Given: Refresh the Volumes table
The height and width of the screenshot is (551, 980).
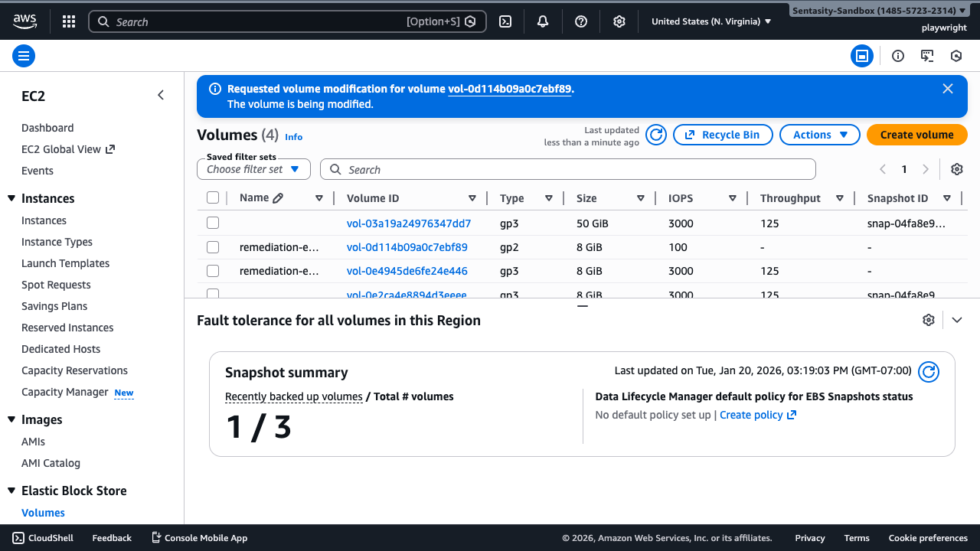Looking at the screenshot, I should pyautogui.click(x=656, y=135).
